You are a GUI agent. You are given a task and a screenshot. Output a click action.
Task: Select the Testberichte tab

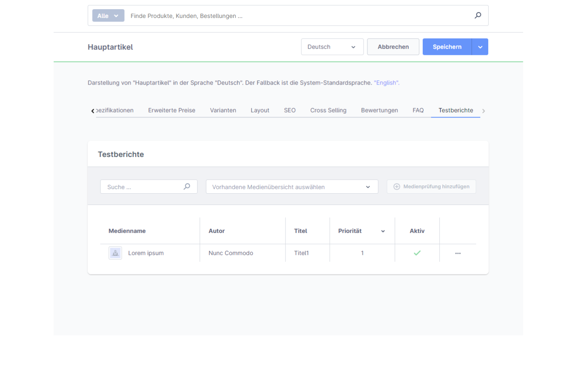[x=456, y=110]
